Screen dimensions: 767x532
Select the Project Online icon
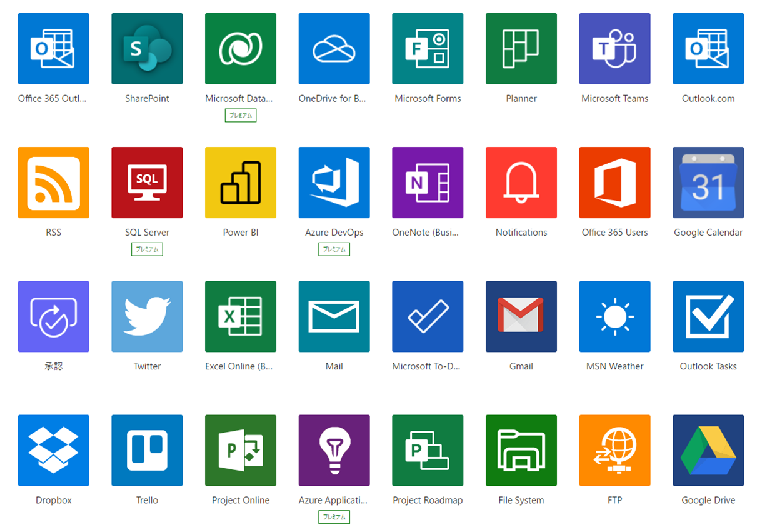[241, 450]
